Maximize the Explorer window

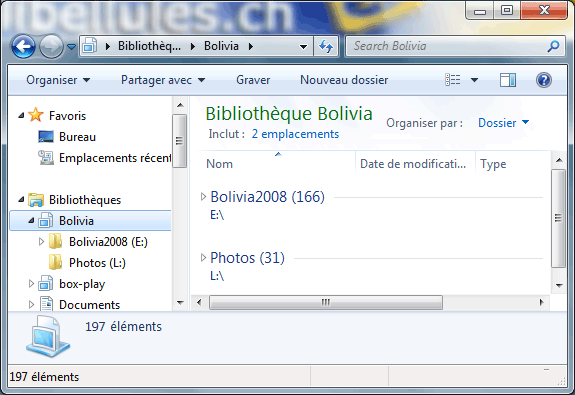tap(507, 10)
